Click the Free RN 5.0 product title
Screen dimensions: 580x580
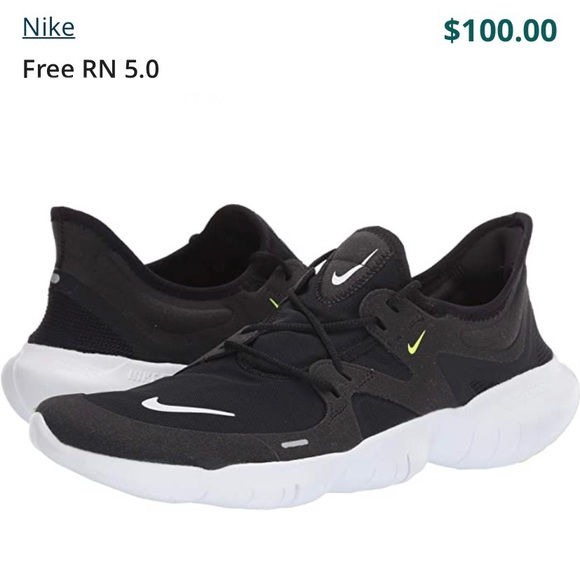click(x=91, y=69)
